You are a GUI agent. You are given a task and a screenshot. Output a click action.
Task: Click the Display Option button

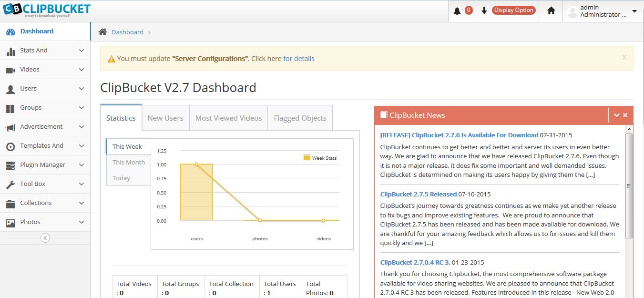[x=513, y=10]
